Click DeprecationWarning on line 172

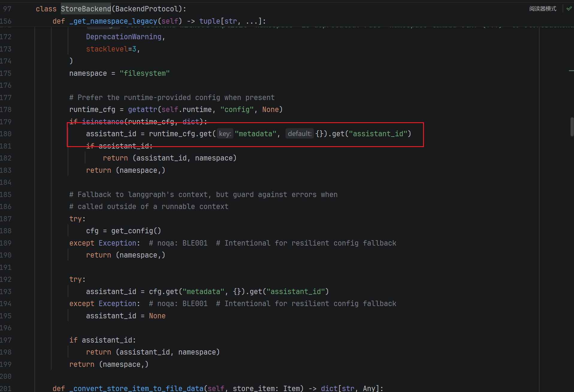(124, 37)
